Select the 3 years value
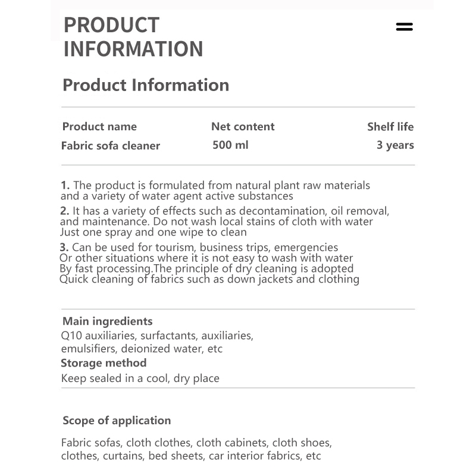 point(395,145)
